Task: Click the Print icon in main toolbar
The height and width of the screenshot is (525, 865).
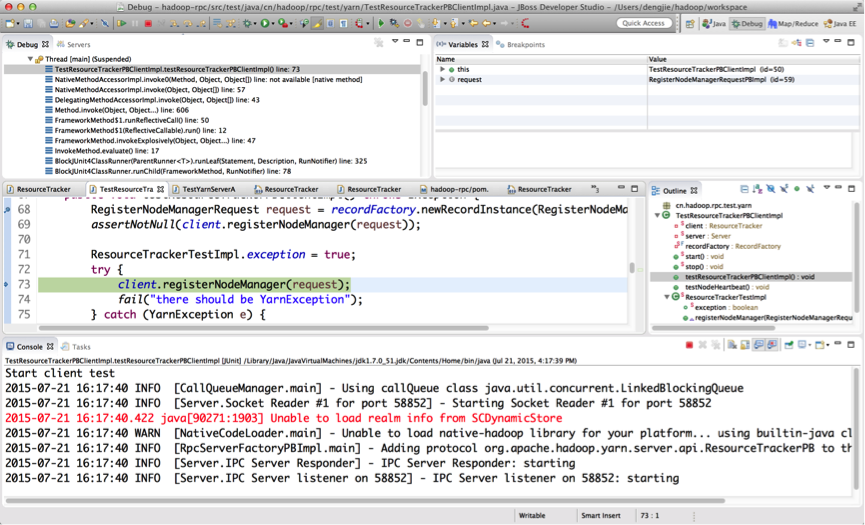Action: (x=54, y=23)
